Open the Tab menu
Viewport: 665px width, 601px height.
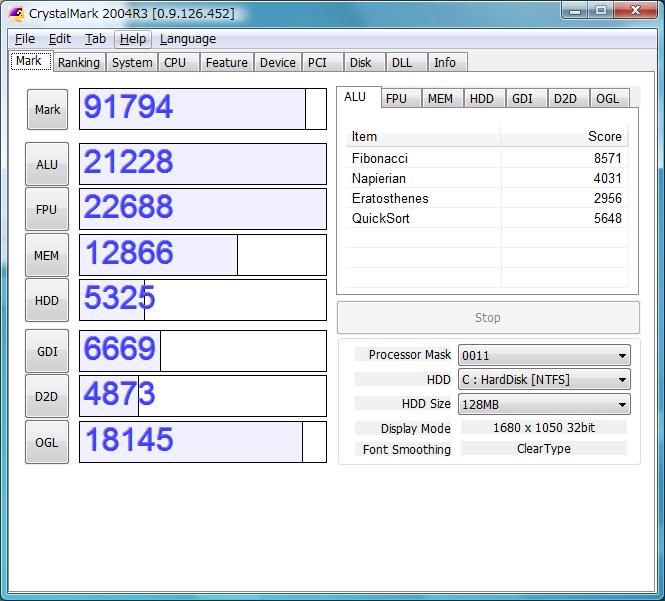(95, 39)
